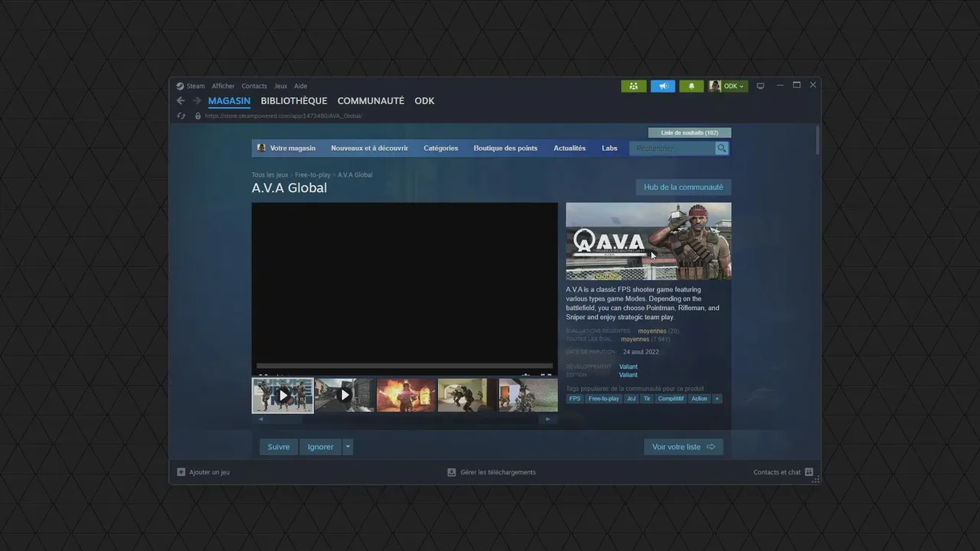Open the Catégories store menu
Viewport: 980px width, 551px height.
tap(441, 148)
